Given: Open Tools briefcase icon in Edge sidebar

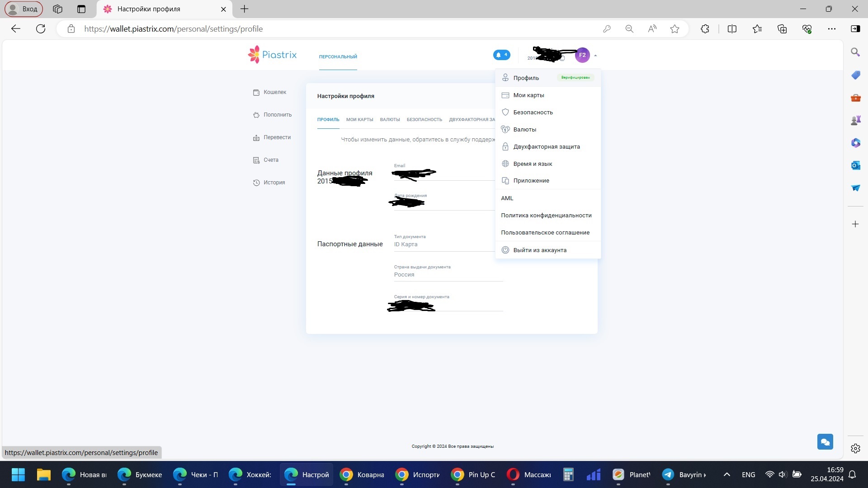Looking at the screenshot, I should pos(855,98).
